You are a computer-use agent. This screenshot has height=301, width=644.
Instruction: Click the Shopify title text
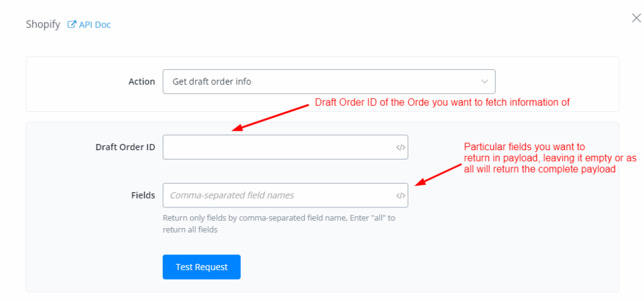pyautogui.click(x=43, y=25)
